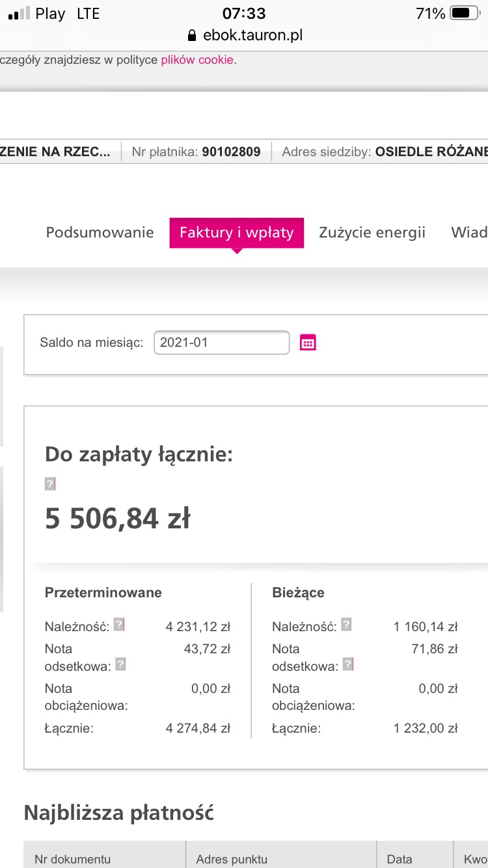Click help icon beside Bieżące Nota odsetkowa
This screenshot has width=488, height=868.
(348, 664)
